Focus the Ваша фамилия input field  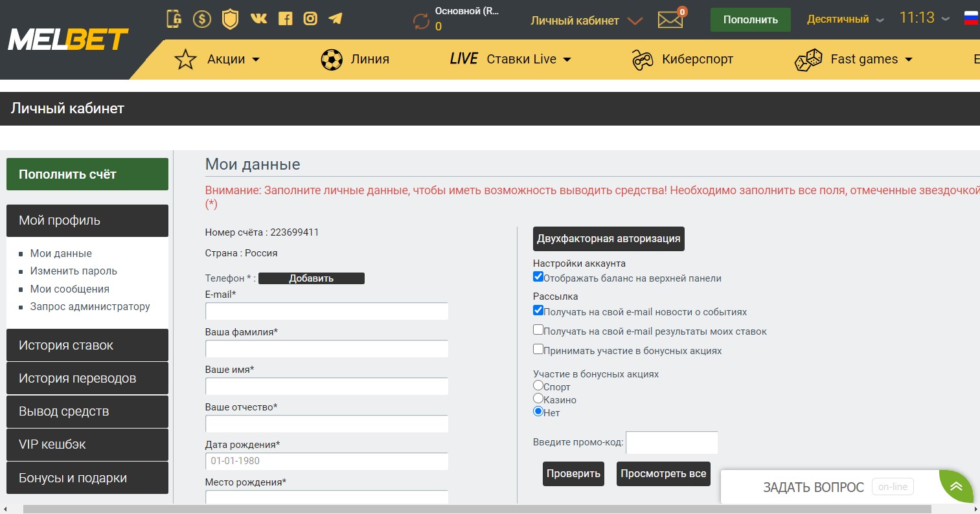[x=326, y=349]
